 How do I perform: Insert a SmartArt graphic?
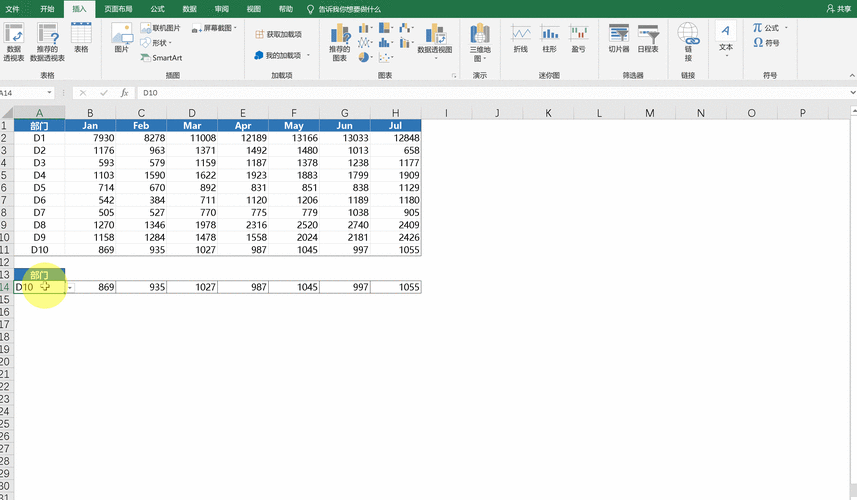(x=161, y=57)
